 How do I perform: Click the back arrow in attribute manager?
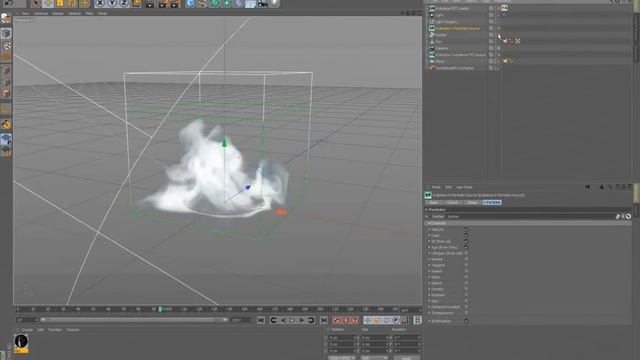(x=588, y=187)
